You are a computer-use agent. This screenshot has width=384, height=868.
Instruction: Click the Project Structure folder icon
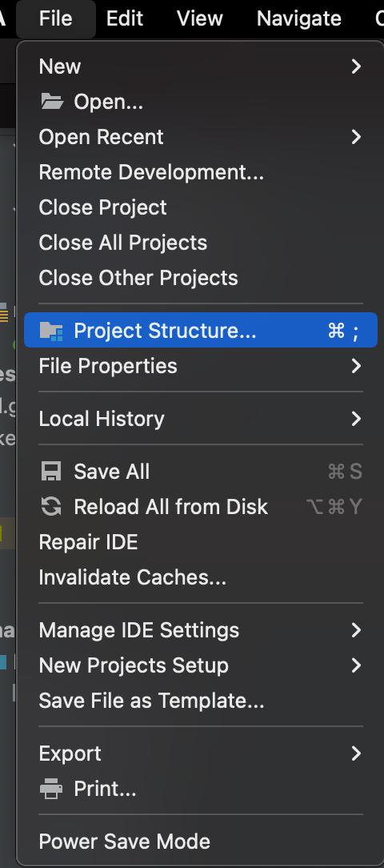[51, 331]
